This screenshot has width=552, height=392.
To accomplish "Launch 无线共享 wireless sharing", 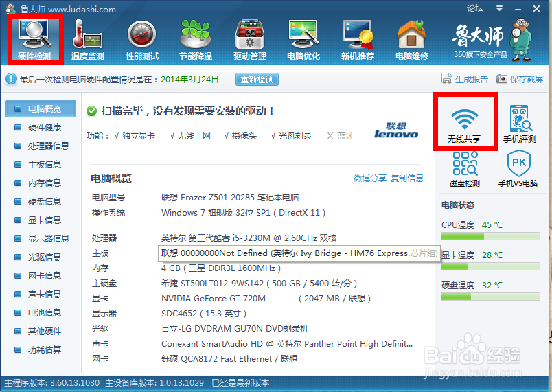I will 464,125.
